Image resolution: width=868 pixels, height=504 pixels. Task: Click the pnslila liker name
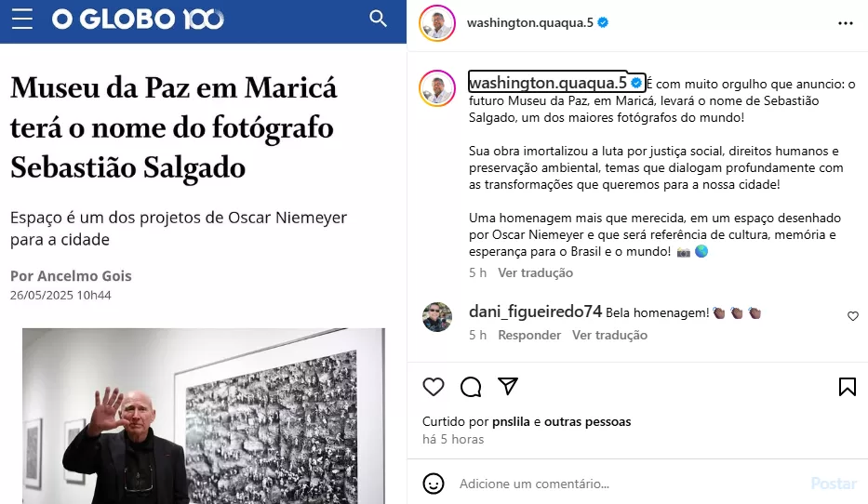tap(511, 421)
